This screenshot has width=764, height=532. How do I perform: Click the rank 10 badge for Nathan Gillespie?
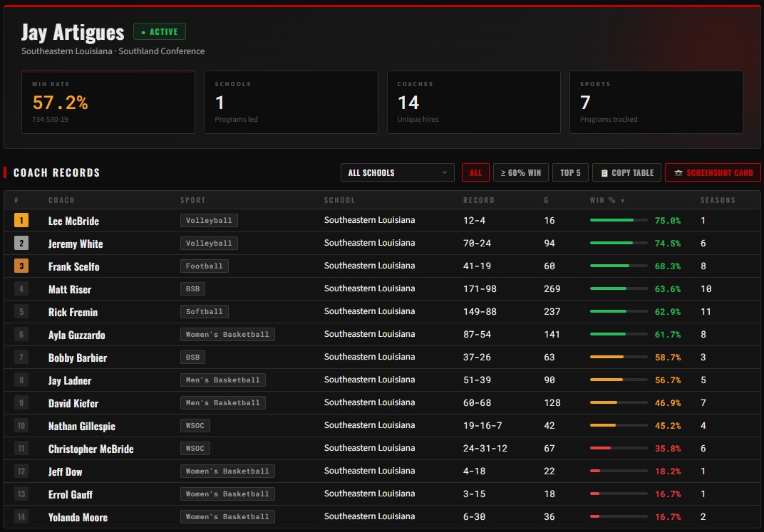coord(21,425)
